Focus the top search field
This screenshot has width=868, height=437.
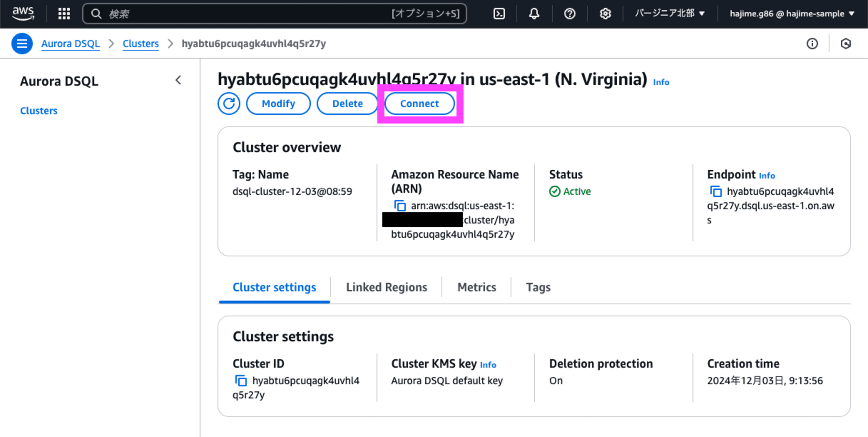[274, 14]
